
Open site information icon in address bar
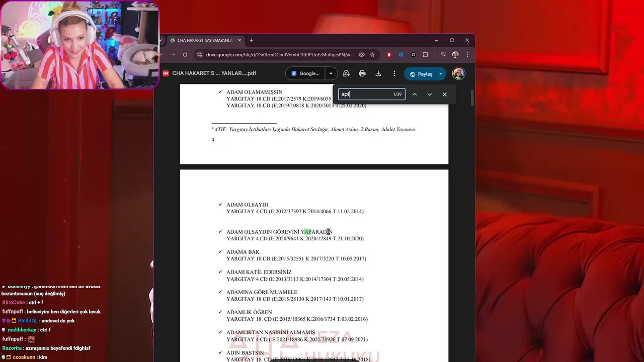[x=199, y=54]
